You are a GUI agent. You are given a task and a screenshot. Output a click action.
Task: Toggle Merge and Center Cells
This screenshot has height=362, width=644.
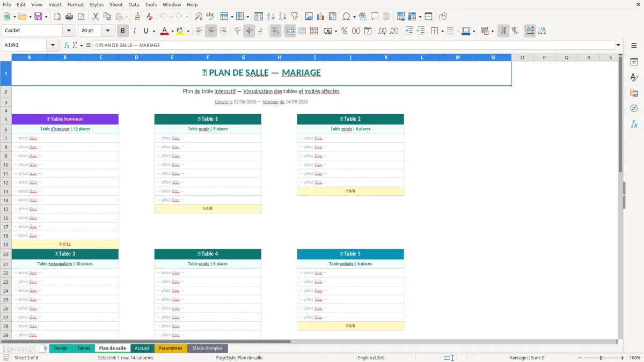coord(290,31)
